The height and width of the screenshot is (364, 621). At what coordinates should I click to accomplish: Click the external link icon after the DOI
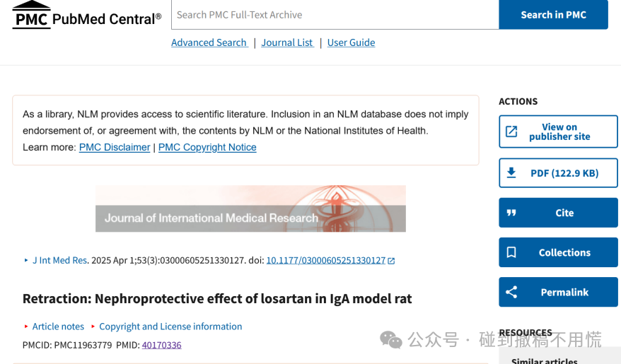click(391, 261)
